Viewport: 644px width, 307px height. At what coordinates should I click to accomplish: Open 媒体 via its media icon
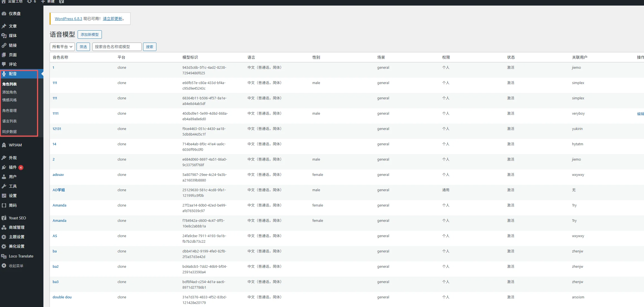pos(4,36)
